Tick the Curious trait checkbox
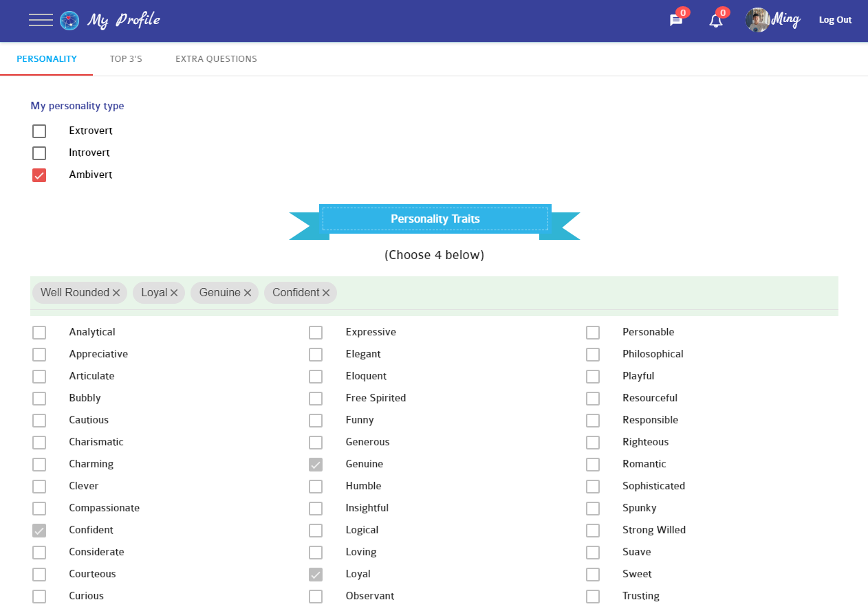 39,597
